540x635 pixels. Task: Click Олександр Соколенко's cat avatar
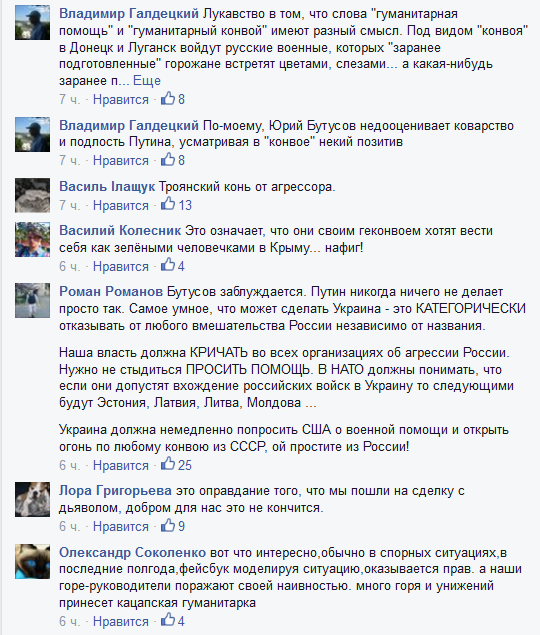point(32,561)
